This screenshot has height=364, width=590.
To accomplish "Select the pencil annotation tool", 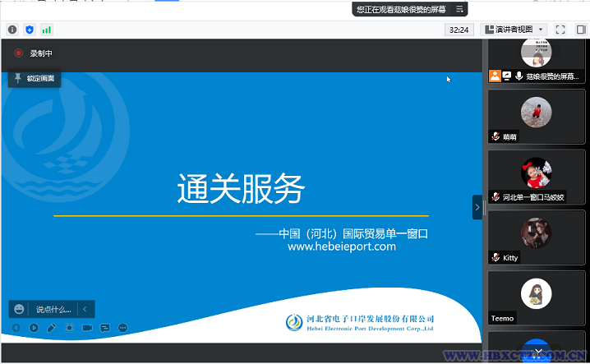I will 51,328.
